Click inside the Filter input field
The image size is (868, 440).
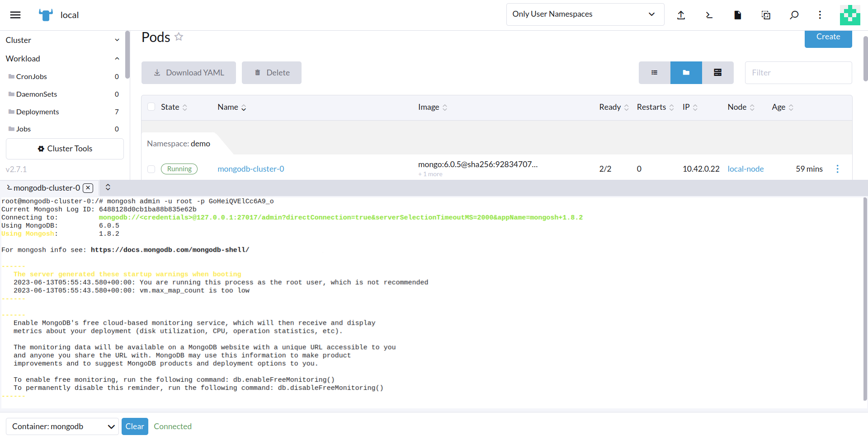798,72
